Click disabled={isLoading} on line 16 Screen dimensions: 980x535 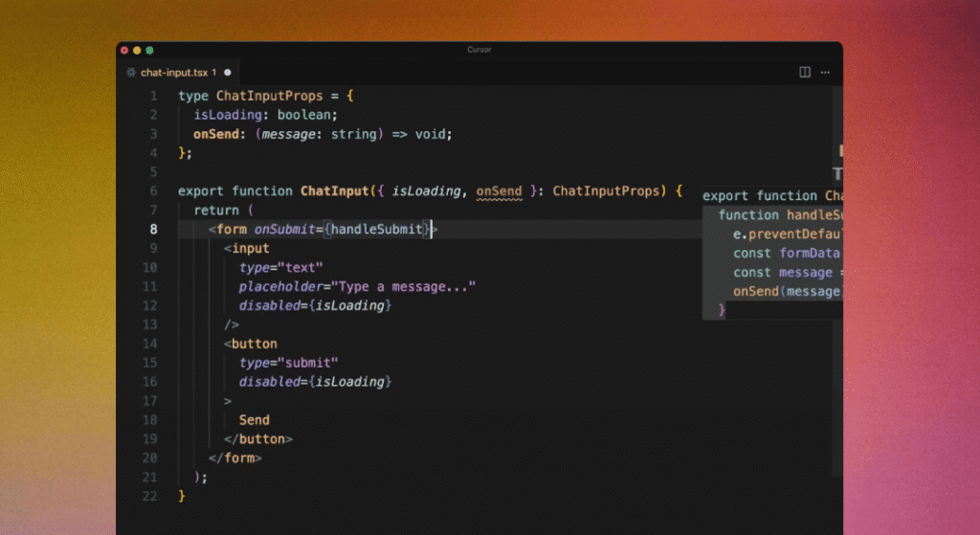pyautogui.click(x=315, y=382)
